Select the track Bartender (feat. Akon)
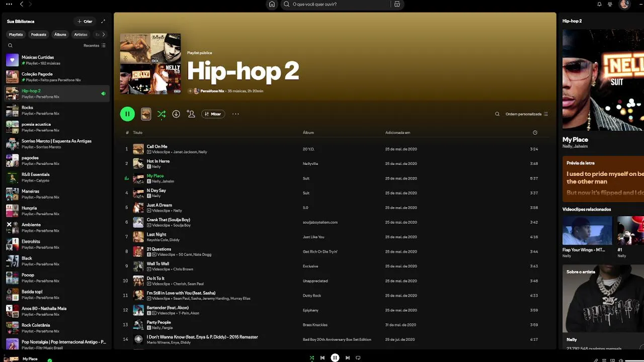Image resolution: width=644 pixels, height=362 pixels. point(335,310)
